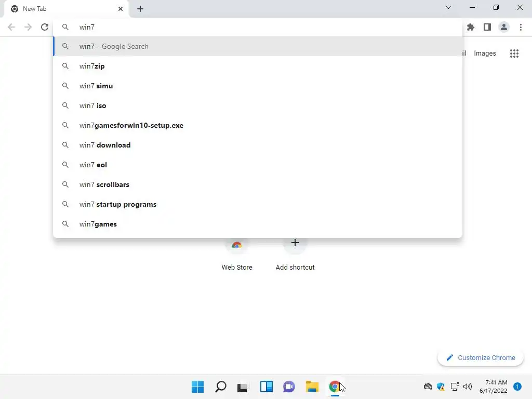Click the volume speaker tray icon

click(x=468, y=387)
